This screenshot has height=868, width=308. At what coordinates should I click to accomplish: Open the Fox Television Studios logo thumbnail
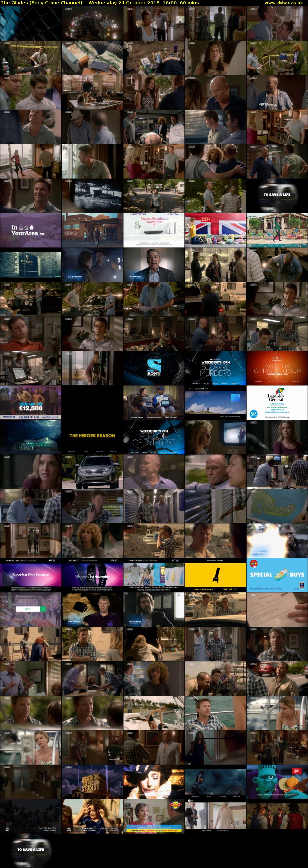coord(92,782)
